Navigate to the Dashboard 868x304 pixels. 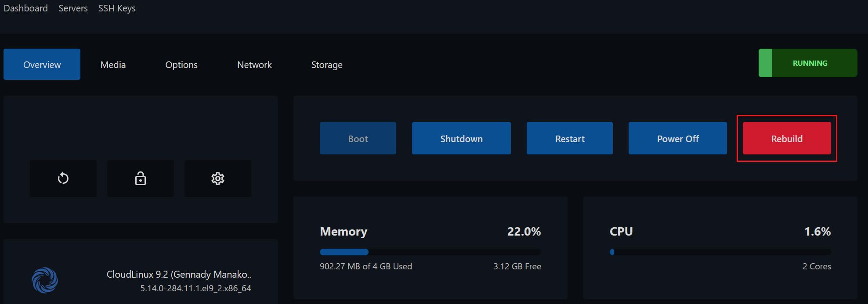pos(25,8)
